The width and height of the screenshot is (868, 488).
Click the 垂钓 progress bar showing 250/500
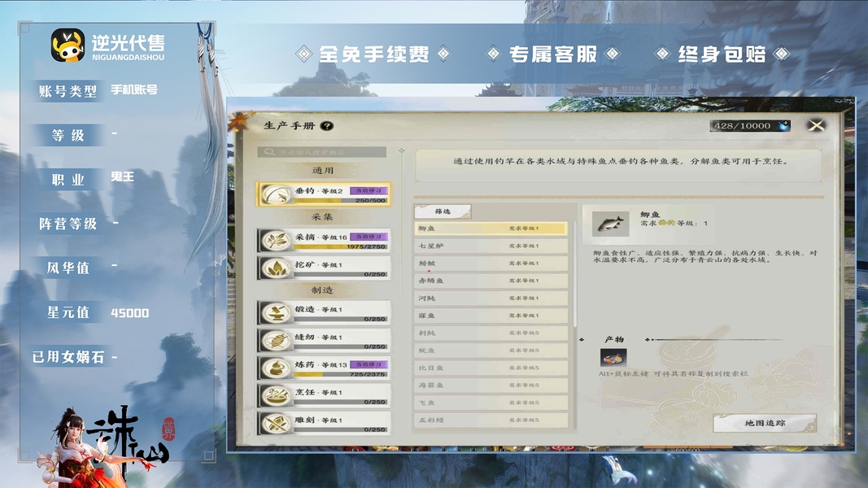[x=340, y=200]
